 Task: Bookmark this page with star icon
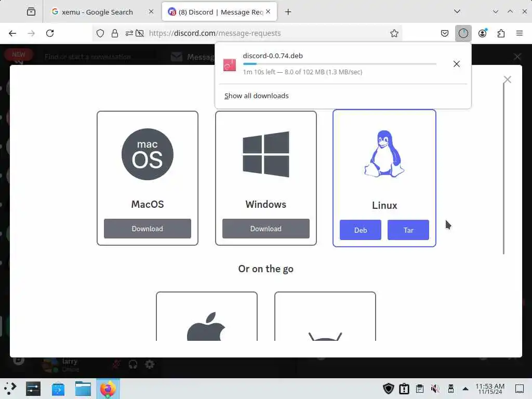394,33
